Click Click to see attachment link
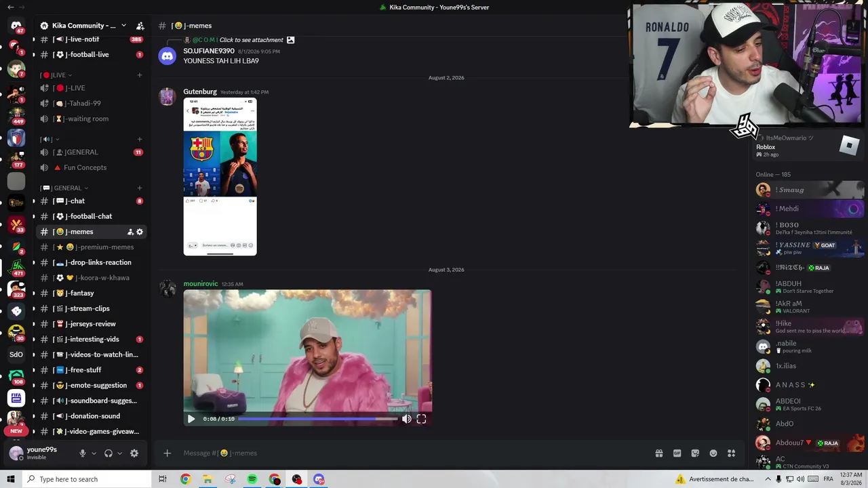Viewport: 868px width, 488px height. pyautogui.click(x=251, y=40)
